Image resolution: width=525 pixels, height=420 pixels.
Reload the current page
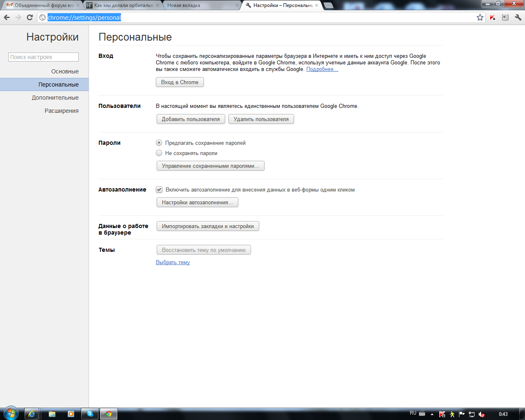[x=30, y=17]
